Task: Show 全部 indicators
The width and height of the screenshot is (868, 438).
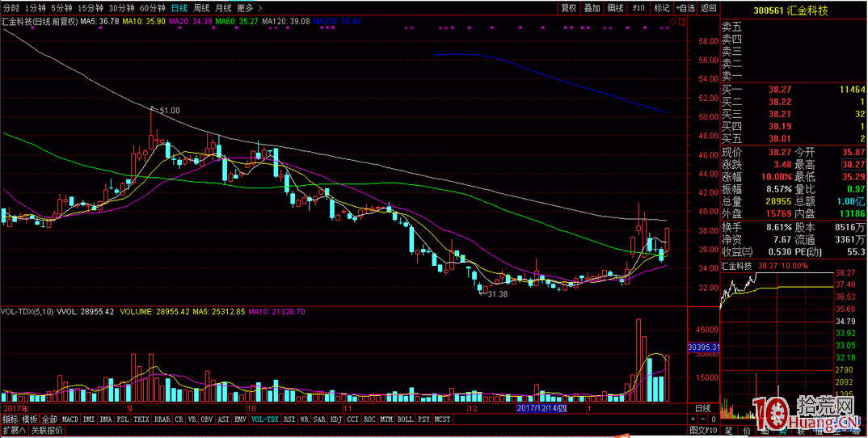Action: click(x=50, y=419)
